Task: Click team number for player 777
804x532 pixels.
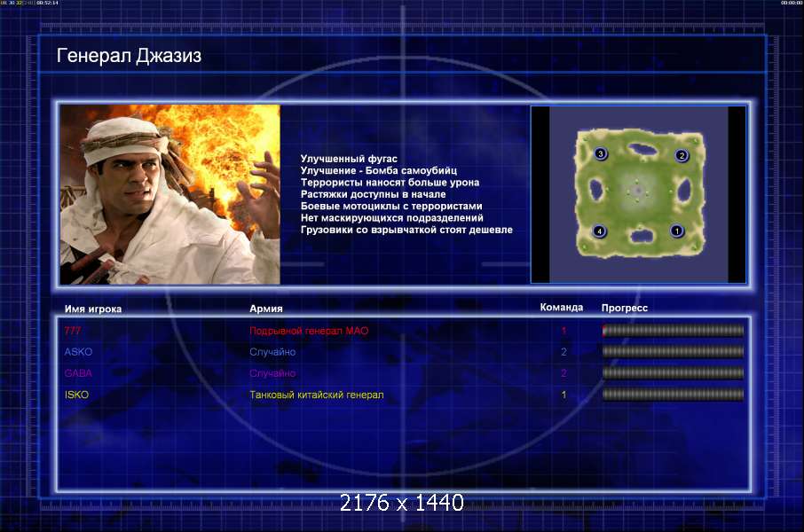Action: (x=564, y=331)
